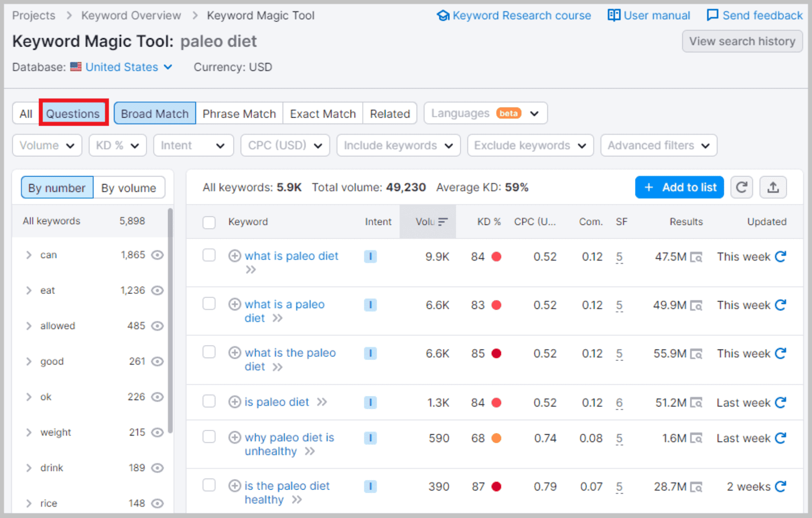Open the United States database dropdown
812x518 pixels.
pos(122,66)
